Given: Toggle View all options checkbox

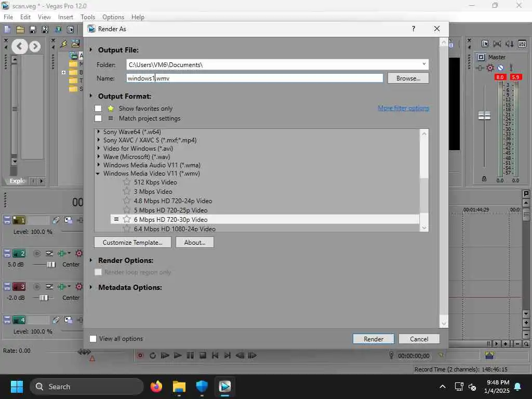Looking at the screenshot, I should click(92, 339).
